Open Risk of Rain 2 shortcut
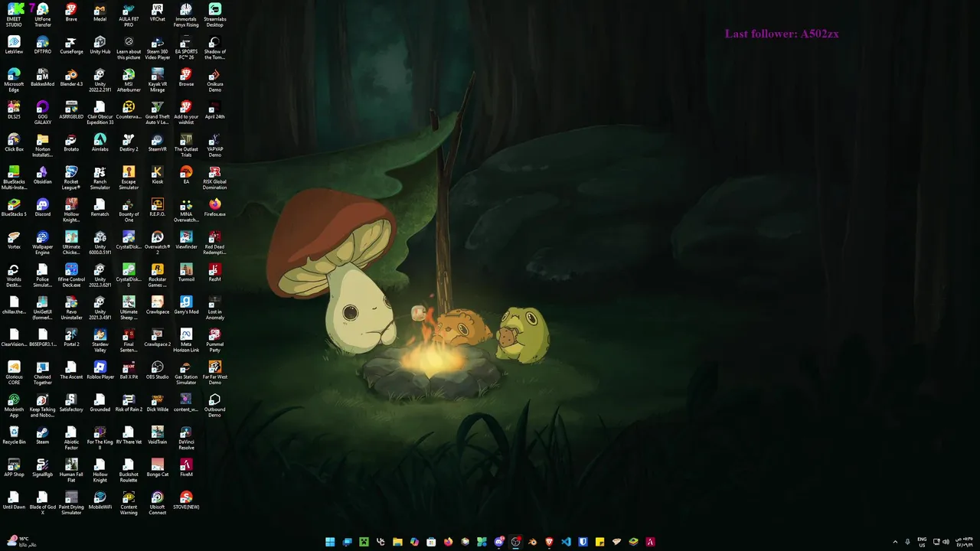The image size is (980, 551). coord(129,403)
